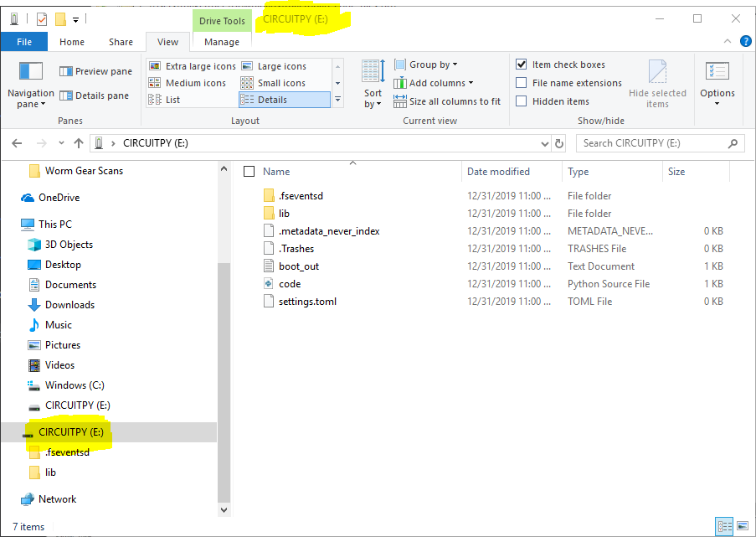The height and width of the screenshot is (537, 756).
Task: Uncheck Item check boxes option
Action: coord(522,65)
